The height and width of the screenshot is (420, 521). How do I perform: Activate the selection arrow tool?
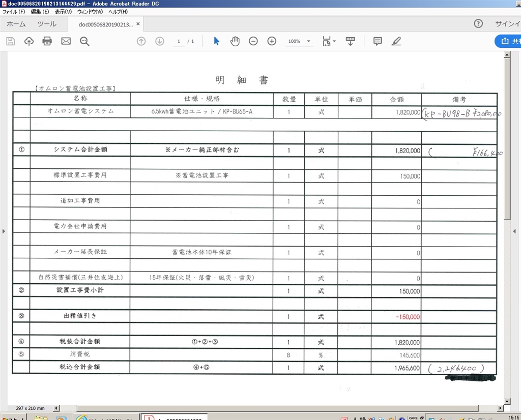pos(216,41)
